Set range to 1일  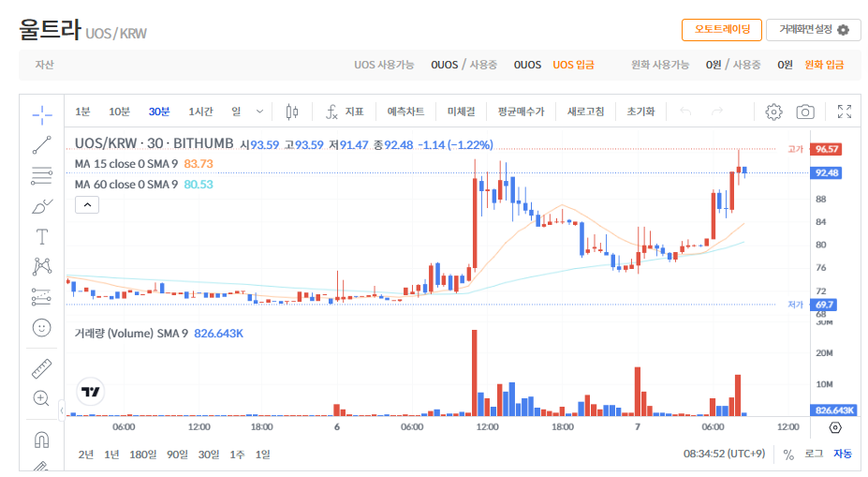263,455
